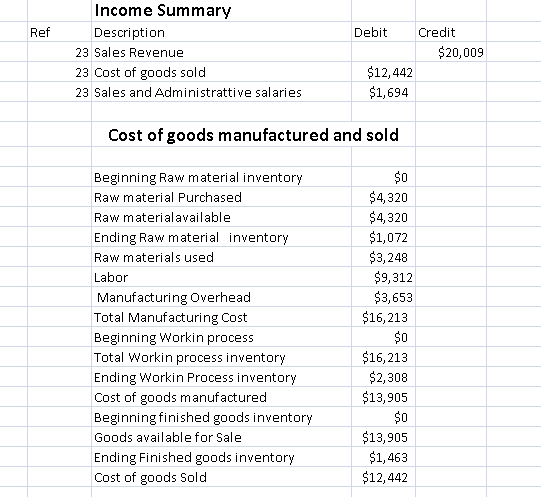Select 'Sales and Administrattive salaries' cell

click(222, 92)
